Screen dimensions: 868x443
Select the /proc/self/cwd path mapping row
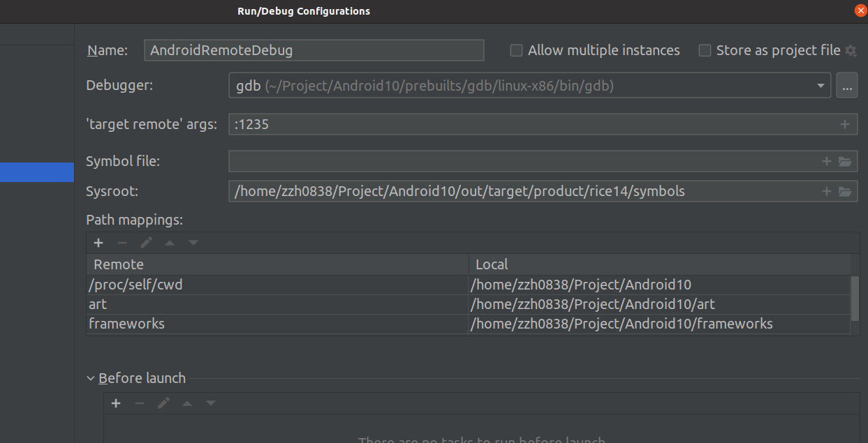[x=277, y=285]
